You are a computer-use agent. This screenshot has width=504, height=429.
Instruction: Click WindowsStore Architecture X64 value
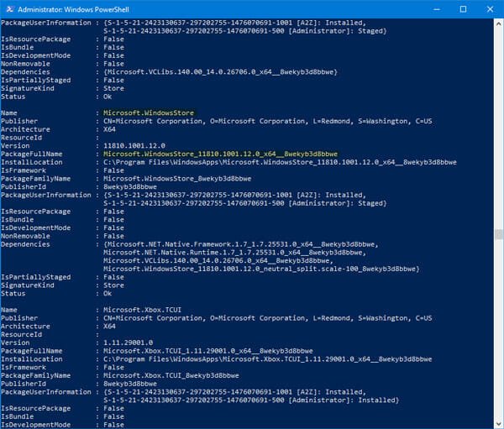pyautogui.click(x=109, y=129)
